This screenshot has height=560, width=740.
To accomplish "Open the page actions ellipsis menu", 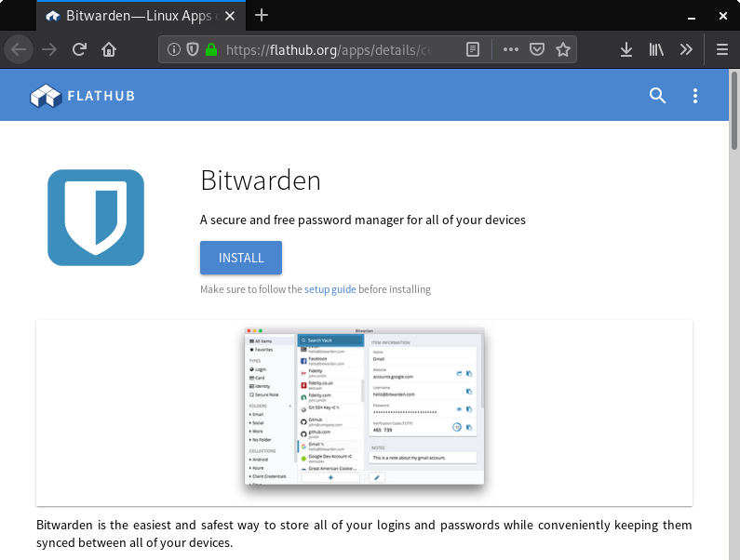I will coord(511,49).
